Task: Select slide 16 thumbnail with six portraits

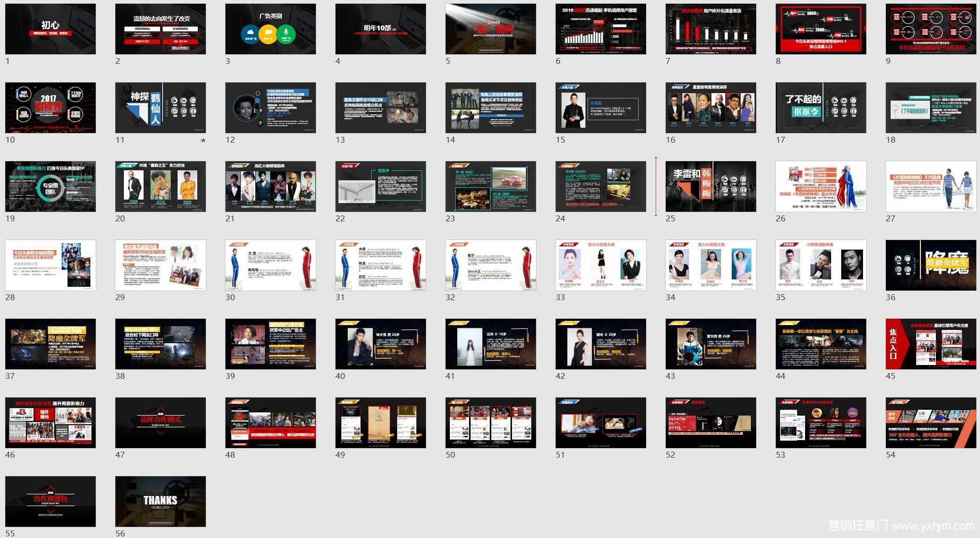Action: coord(711,107)
